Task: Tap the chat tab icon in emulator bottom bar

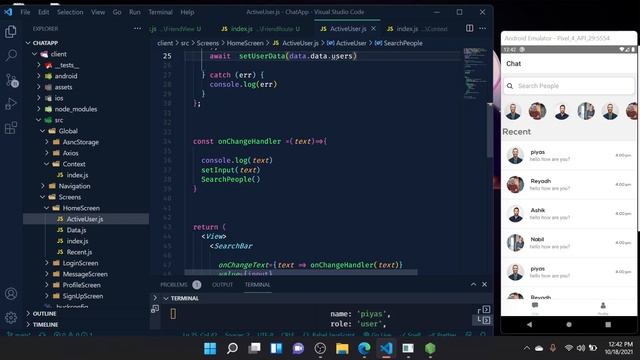Action: tap(535, 306)
